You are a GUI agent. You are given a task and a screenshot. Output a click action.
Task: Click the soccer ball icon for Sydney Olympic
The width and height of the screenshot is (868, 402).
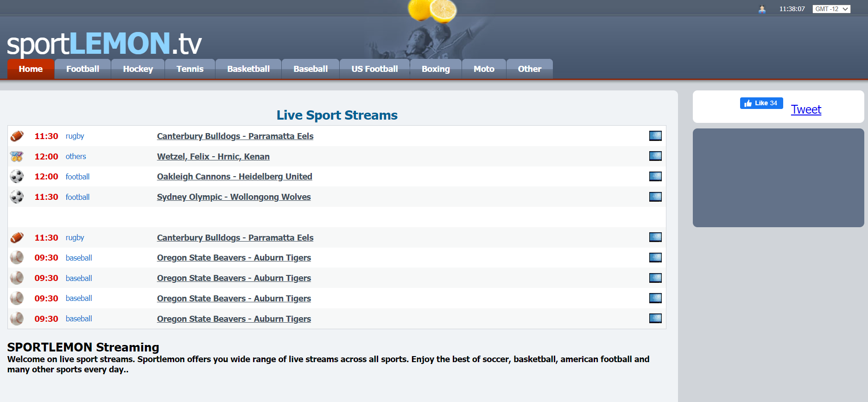pos(17,197)
